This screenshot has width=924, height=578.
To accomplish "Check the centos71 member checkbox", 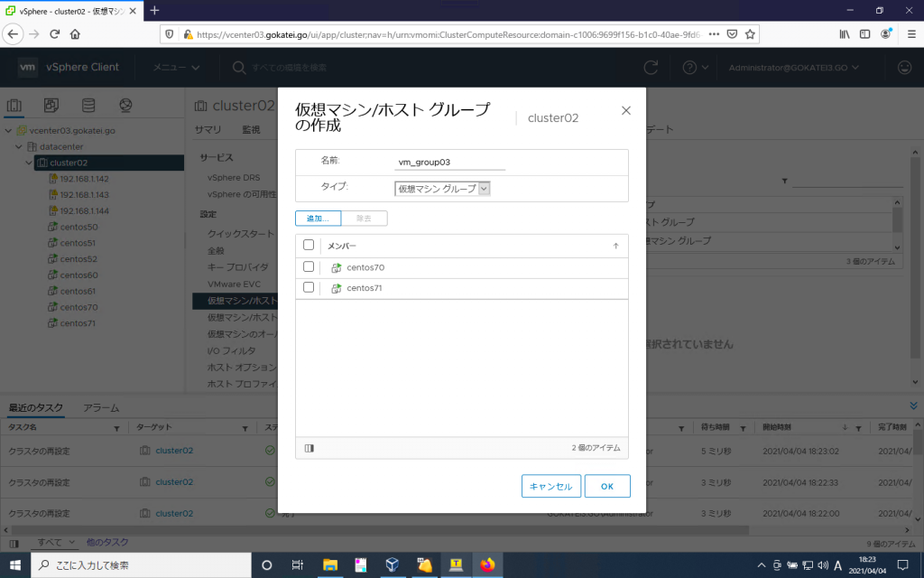I will [x=309, y=287].
